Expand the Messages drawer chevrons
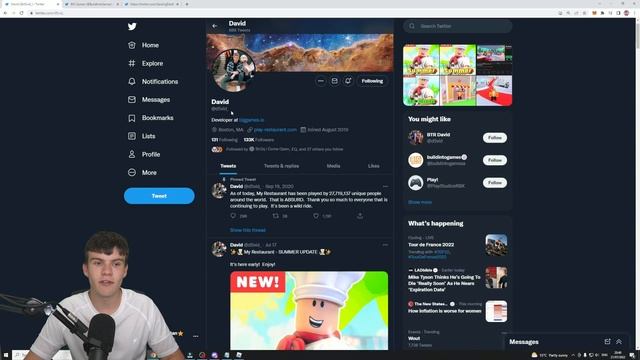640x360 pixels. [x=619, y=342]
